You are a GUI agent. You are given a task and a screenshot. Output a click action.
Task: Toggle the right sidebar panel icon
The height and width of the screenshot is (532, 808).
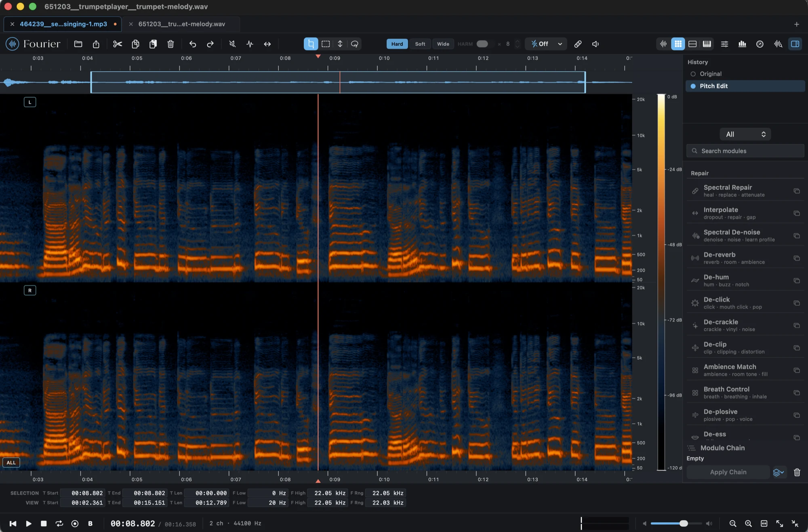pos(795,44)
